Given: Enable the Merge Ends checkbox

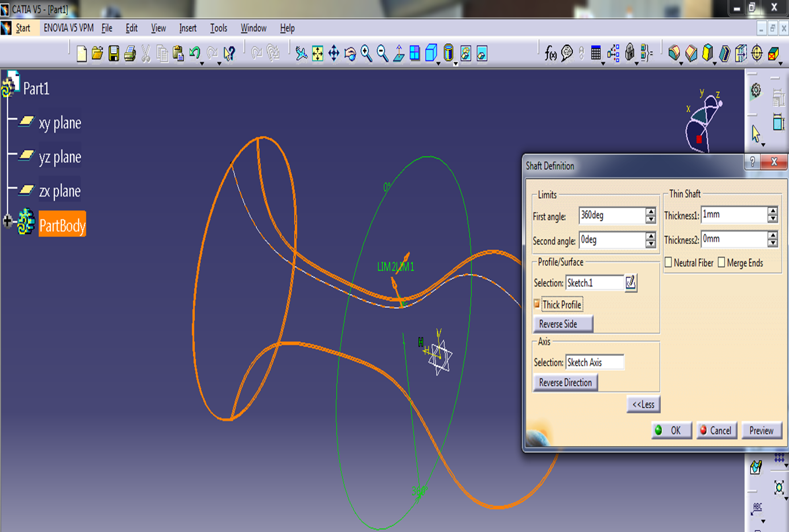Looking at the screenshot, I should pyautogui.click(x=721, y=263).
